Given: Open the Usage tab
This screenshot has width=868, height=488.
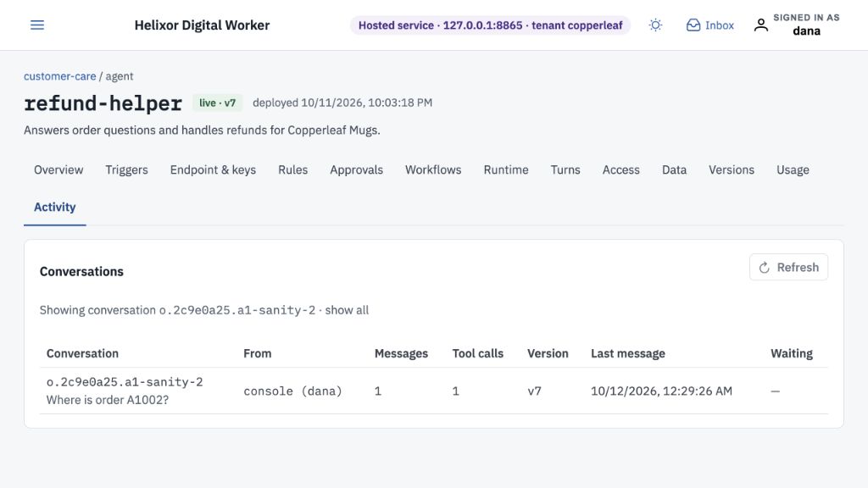Looking at the screenshot, I should pos(793,169).
